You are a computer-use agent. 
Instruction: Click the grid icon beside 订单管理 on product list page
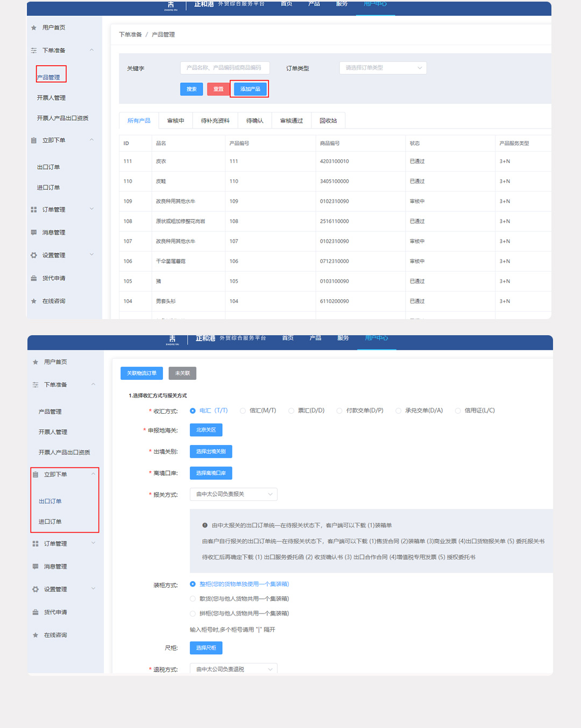click(34, 210)
